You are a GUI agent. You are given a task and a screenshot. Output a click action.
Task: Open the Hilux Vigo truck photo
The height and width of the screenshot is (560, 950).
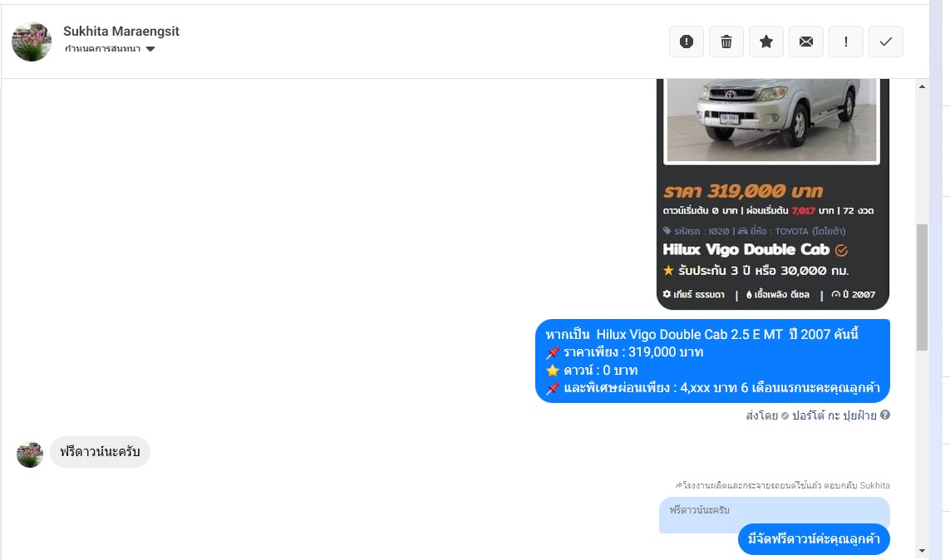click(771, 120)
